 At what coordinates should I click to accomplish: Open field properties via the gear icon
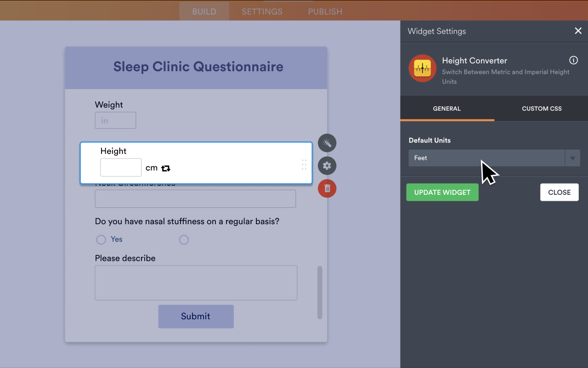(x=327, y=165)
